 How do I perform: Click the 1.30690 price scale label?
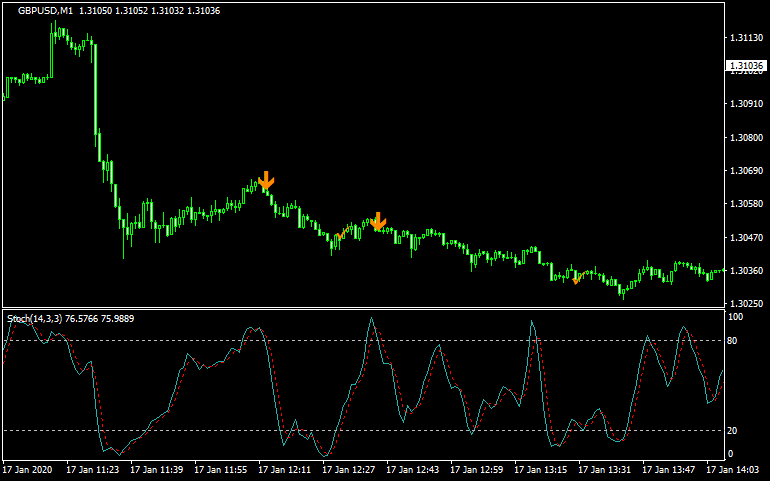point(746,171)
